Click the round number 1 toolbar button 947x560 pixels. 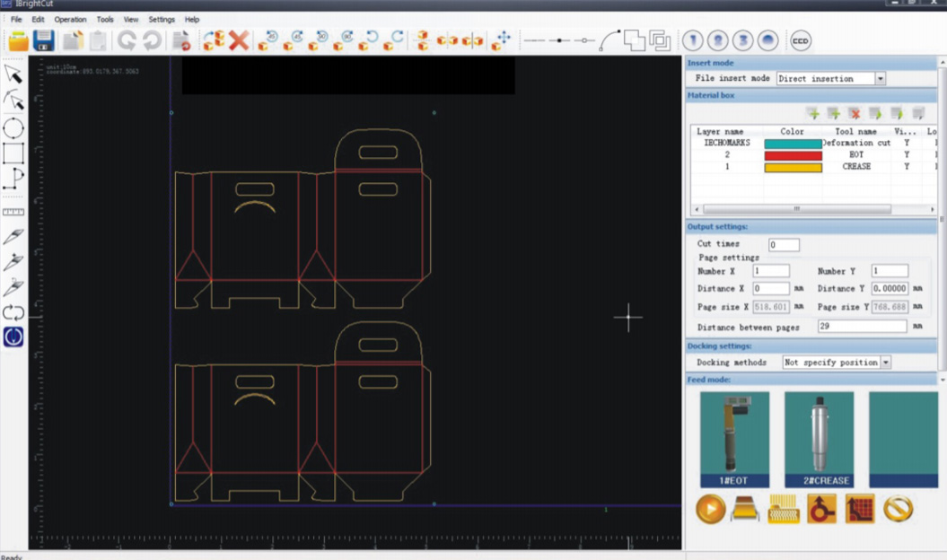[x=692, y=40]
